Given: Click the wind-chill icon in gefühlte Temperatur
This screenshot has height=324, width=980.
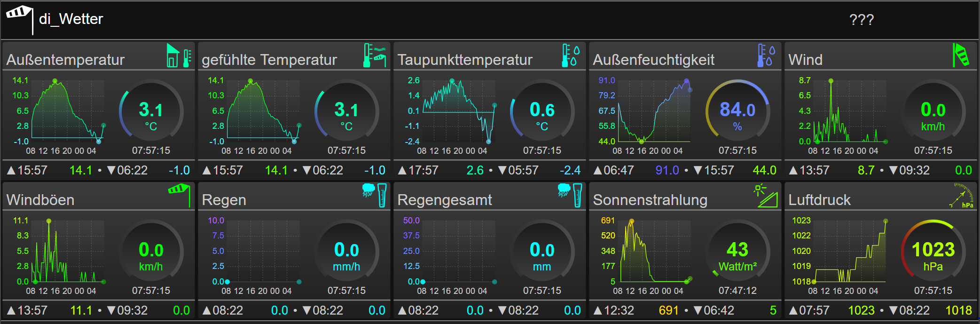Looking at the screenshot, I should [x=375, y=55].
